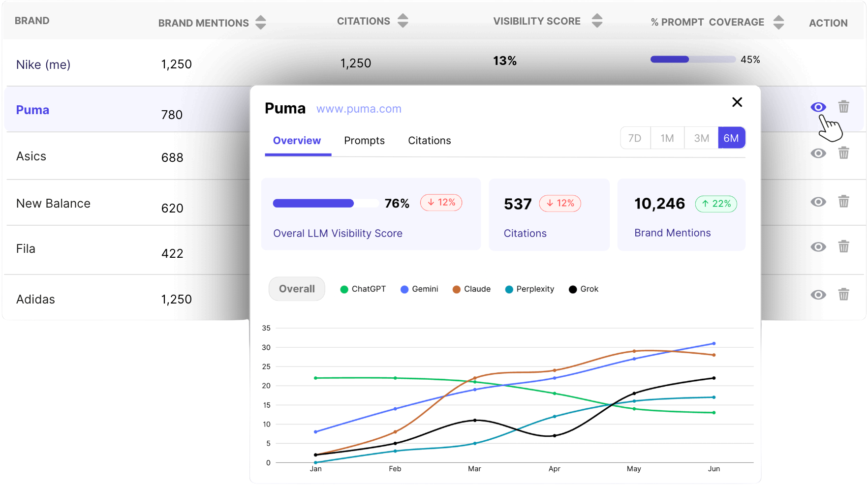Click the BRAND column header
This screenshot has height=486, width=868.
32,21
